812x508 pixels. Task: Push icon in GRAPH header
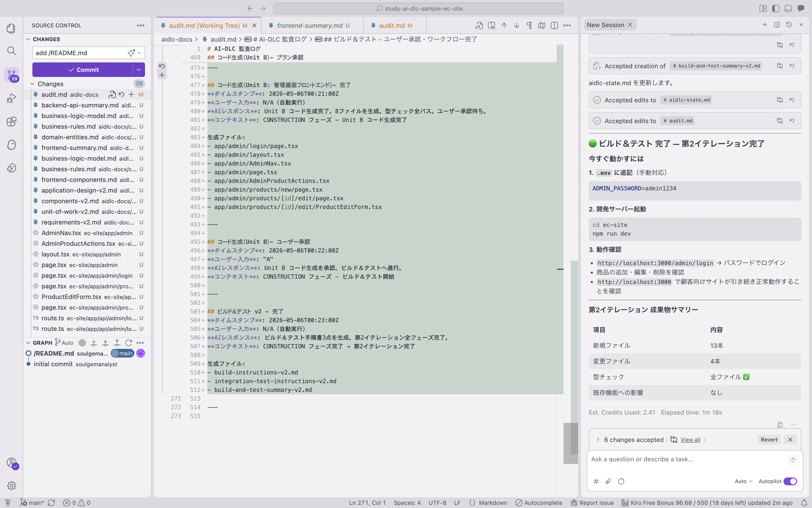117,343
